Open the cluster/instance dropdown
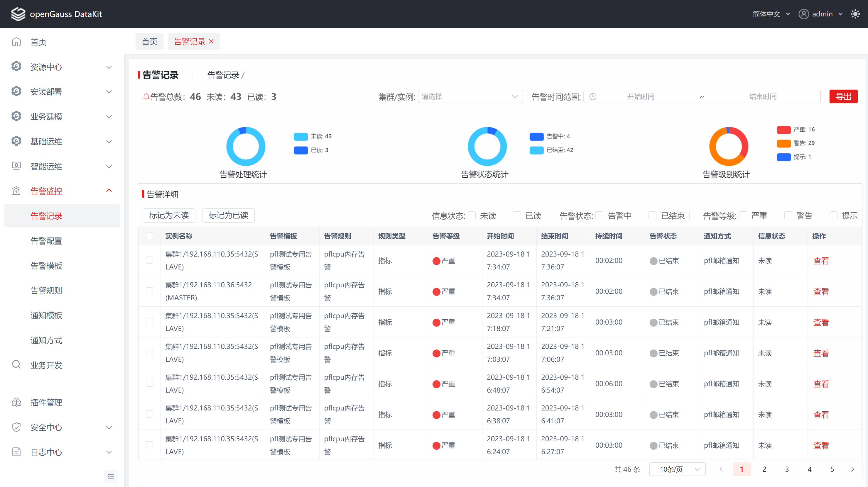868x487 pixels. (470, 97)
